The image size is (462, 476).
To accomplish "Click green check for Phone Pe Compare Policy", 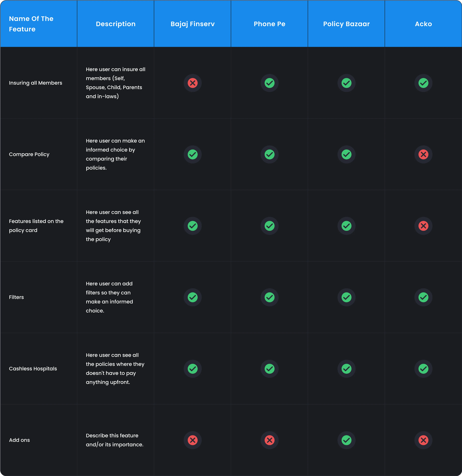I will pyautogui.click(x=269, y=154).
